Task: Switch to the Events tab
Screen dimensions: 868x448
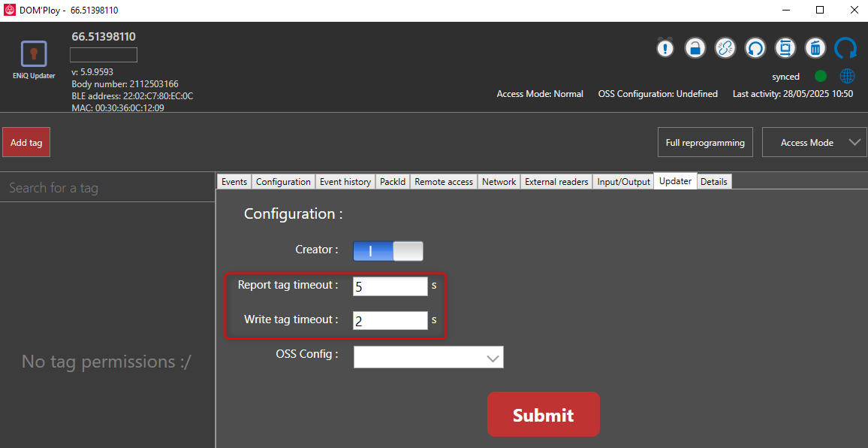Action: [234, 182]
